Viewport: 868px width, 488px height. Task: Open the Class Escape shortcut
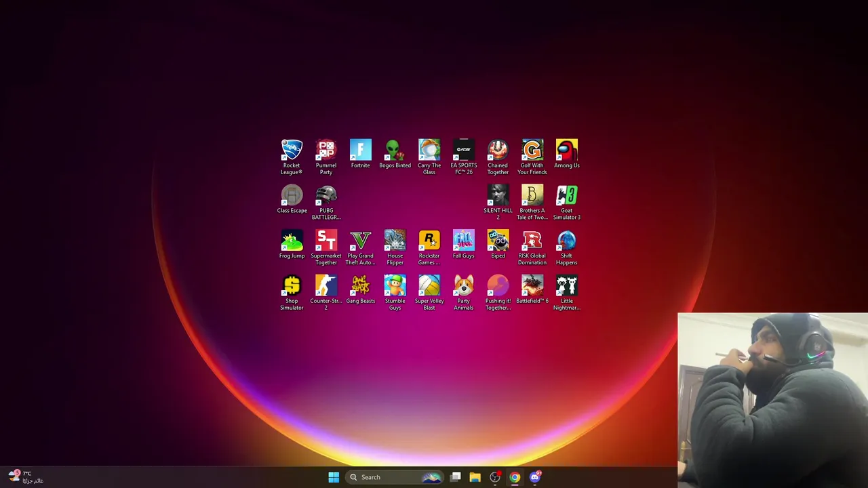tap(292, 195)
